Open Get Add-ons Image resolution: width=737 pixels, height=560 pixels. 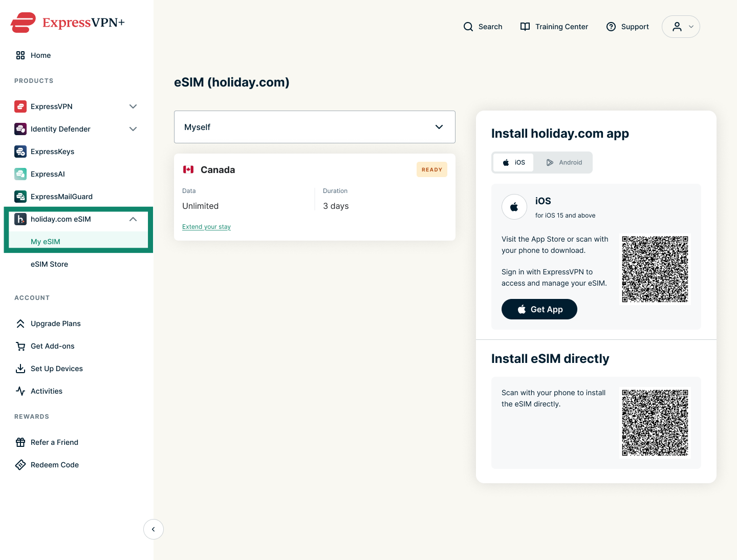click(x=53, y=346)
